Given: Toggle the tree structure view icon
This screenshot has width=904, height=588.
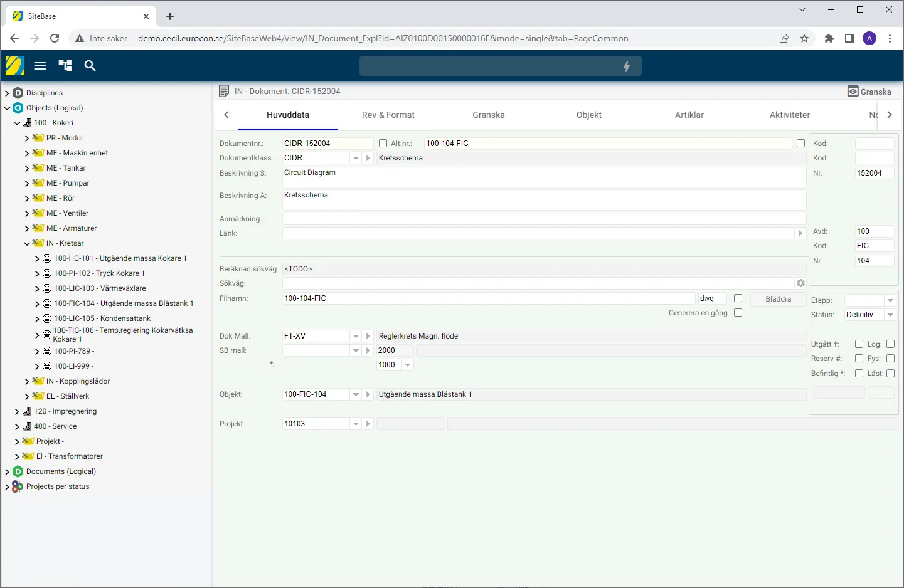Looking at the screenshot, I should [x=65, y=66].
